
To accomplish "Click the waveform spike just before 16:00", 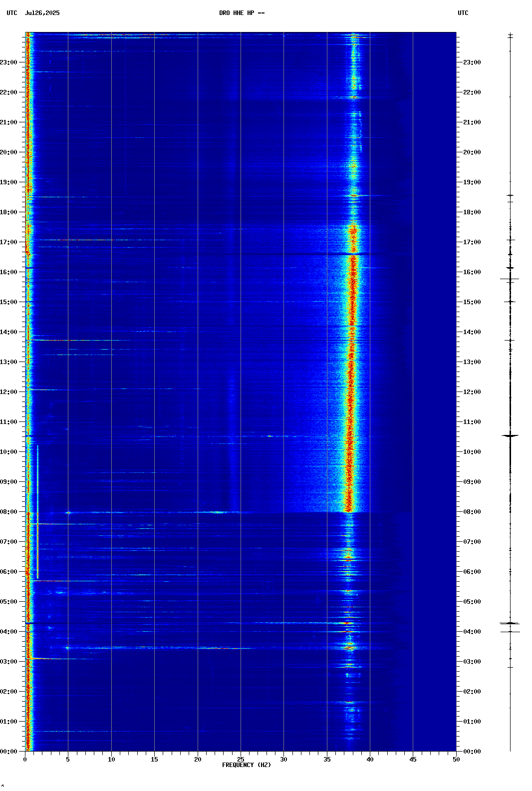I will point(510,279).
